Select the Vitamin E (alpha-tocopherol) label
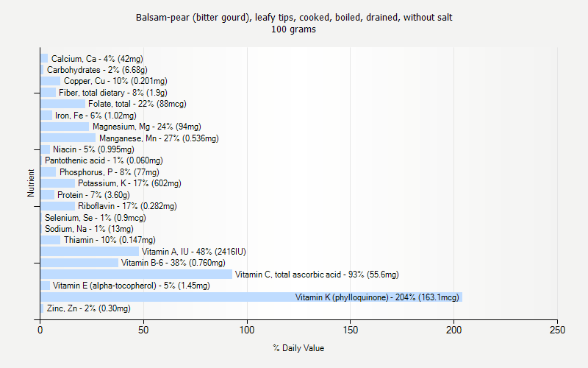588x368 pixels. (x=132, y=286)
